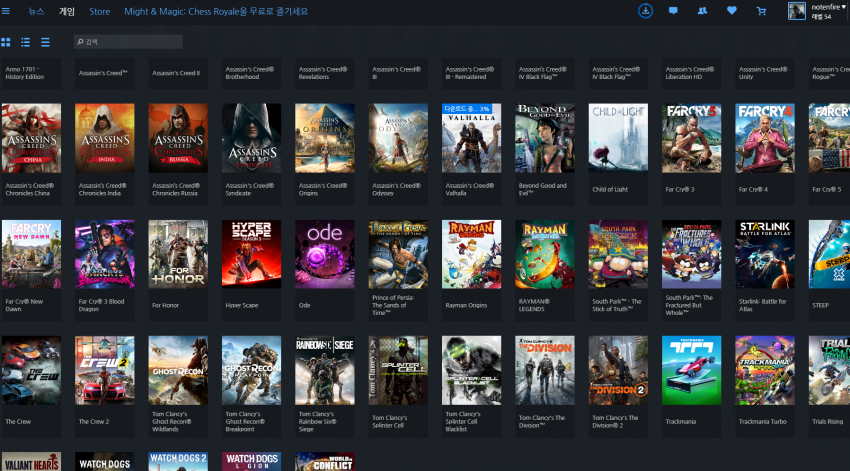Open the Store tab
Viewport: 850px width, 471px height.
tap(99, 11)
